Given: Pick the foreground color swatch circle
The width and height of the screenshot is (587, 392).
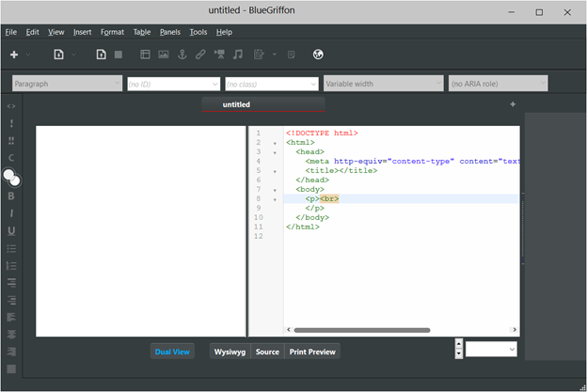Looking at the screenshot, I should [x=9, y=175].
